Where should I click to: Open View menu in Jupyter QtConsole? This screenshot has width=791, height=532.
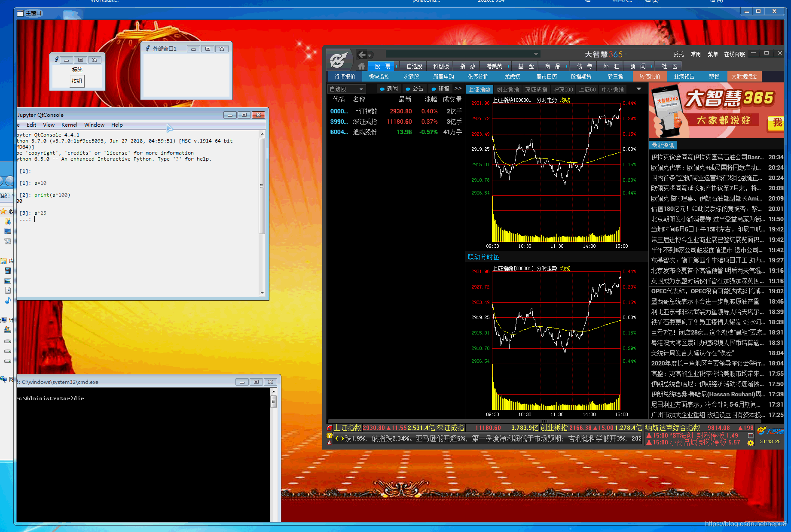pyautogui.click(x=49, y=125)
